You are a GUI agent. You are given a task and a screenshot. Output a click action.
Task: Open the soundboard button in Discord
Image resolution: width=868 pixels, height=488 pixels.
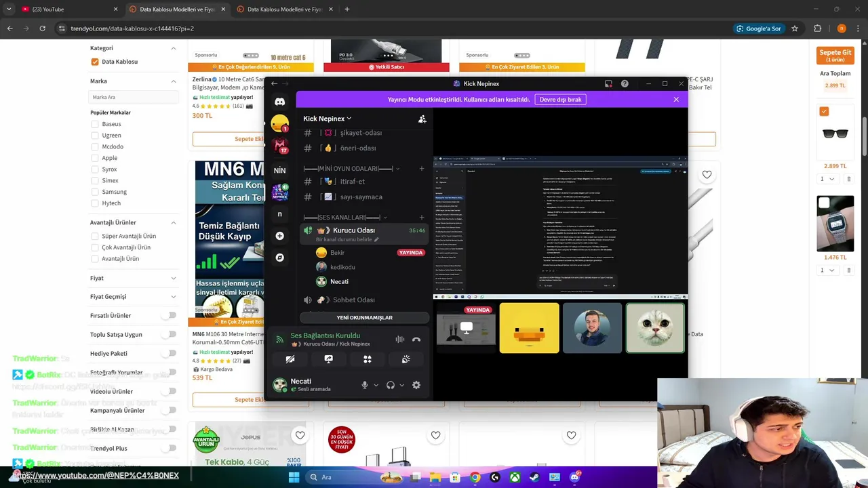(x=406, y=359)
